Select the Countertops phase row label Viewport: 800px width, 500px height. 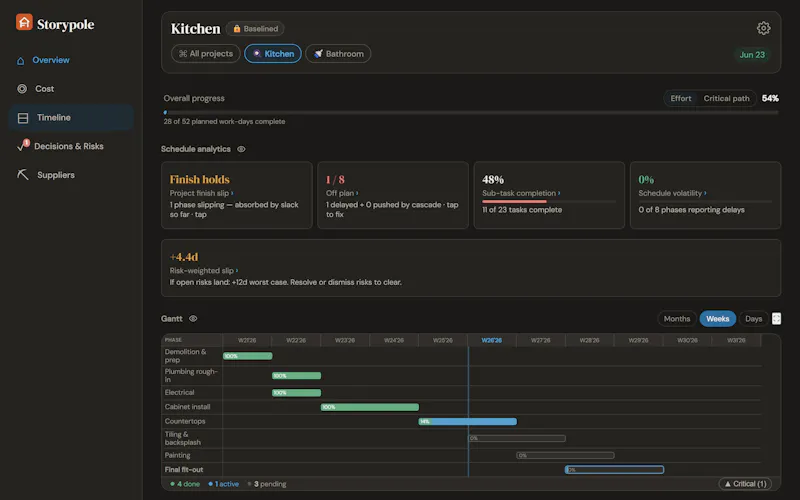(x=185, y=421)
